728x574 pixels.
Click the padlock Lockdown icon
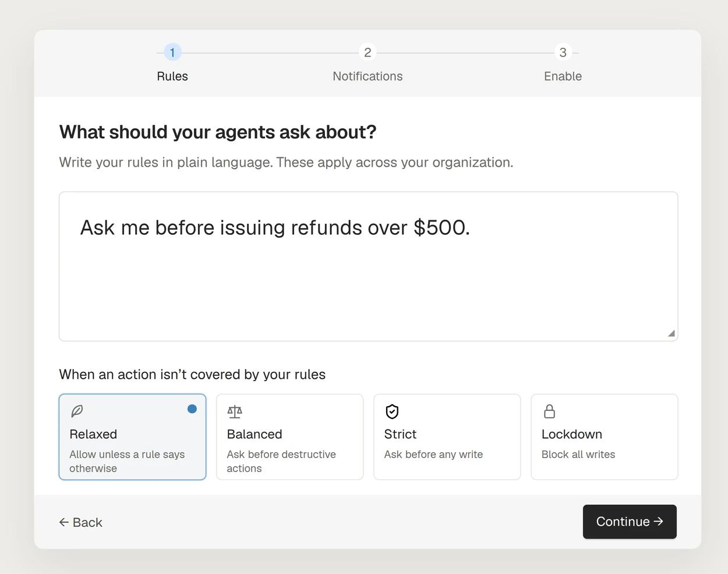point(549,411)
